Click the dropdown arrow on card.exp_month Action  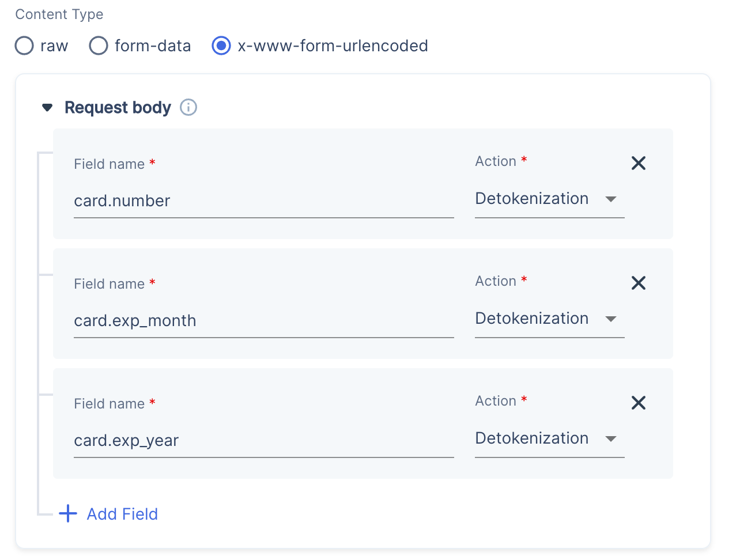[x=611, y=319]
